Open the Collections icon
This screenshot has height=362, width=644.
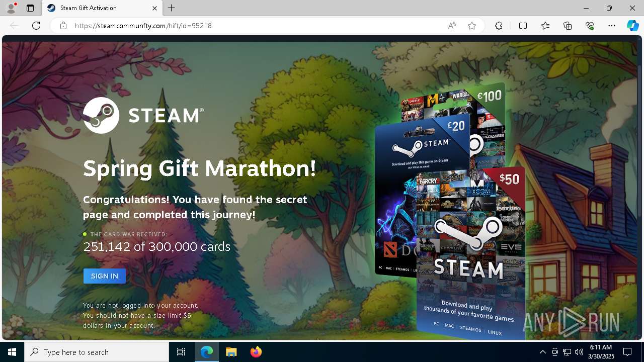[568, 26]
